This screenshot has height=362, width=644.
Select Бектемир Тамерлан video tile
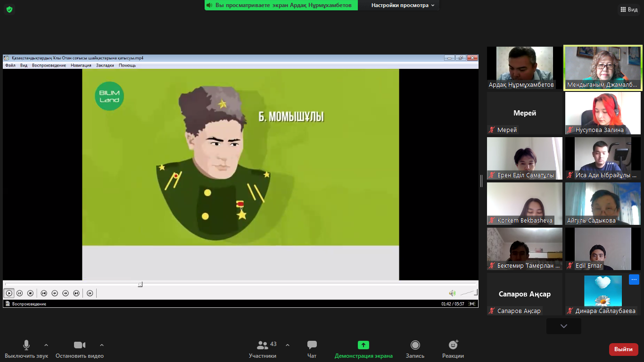(x=525, y=249)
